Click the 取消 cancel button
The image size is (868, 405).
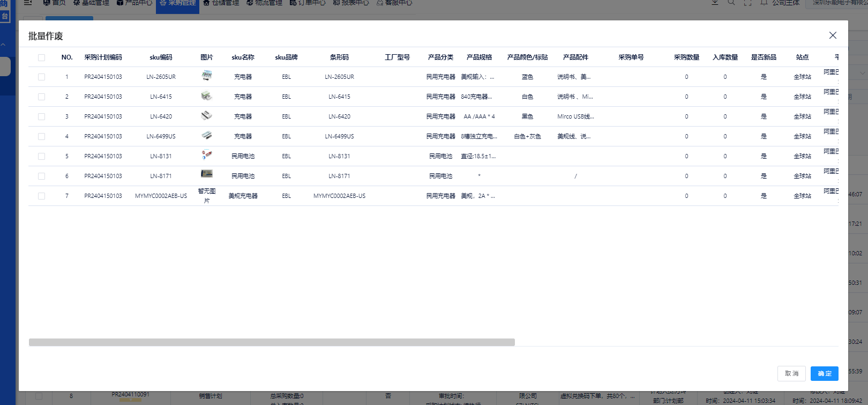[791, 373]
